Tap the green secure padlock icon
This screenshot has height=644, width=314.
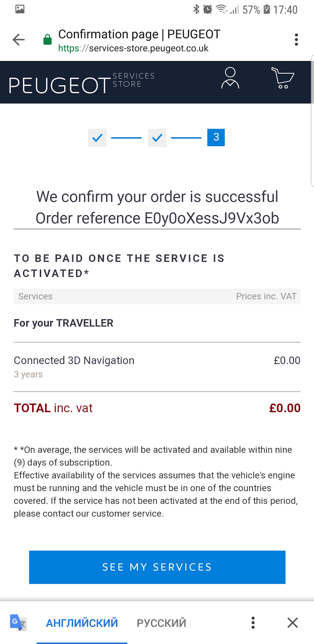pos(48,40)
